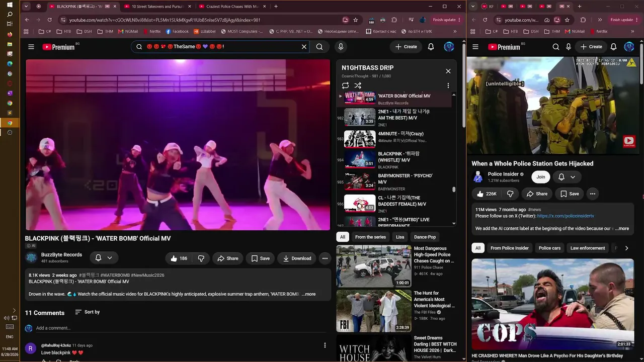The height and width of the screenshot is (362, 644).
Task: Select the Police cars filter chip
Action: tap(549, 248)
